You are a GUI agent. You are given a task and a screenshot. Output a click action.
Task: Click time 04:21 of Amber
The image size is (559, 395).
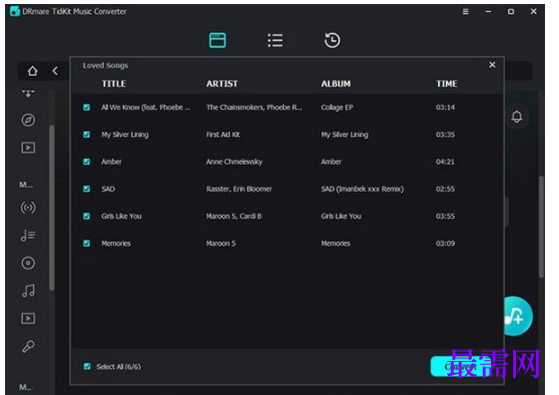445,161
